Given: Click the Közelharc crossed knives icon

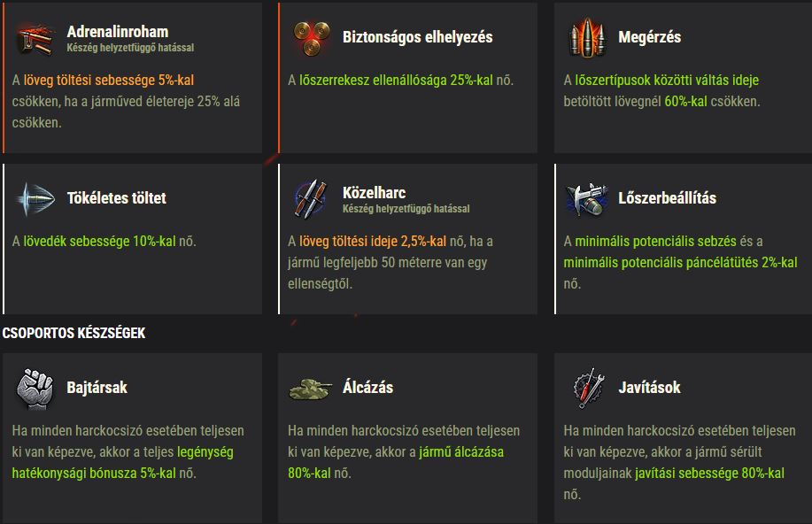Looking at the screenshot, I should [311, 199].
